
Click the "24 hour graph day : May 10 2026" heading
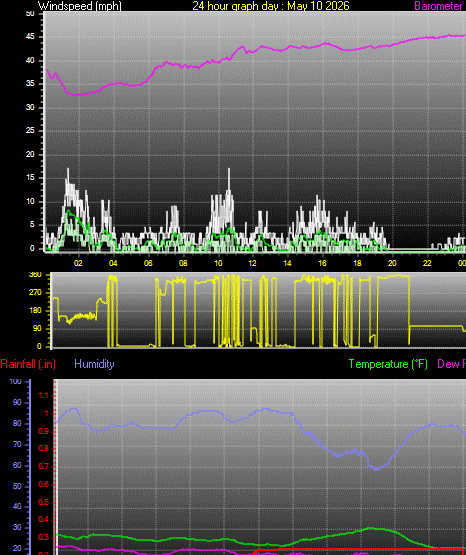[271, 6]
